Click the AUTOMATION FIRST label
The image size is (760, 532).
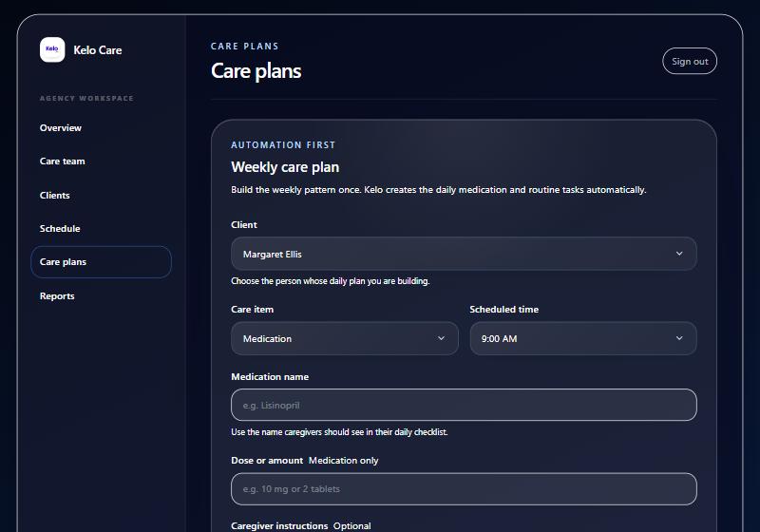pos(283,144)
